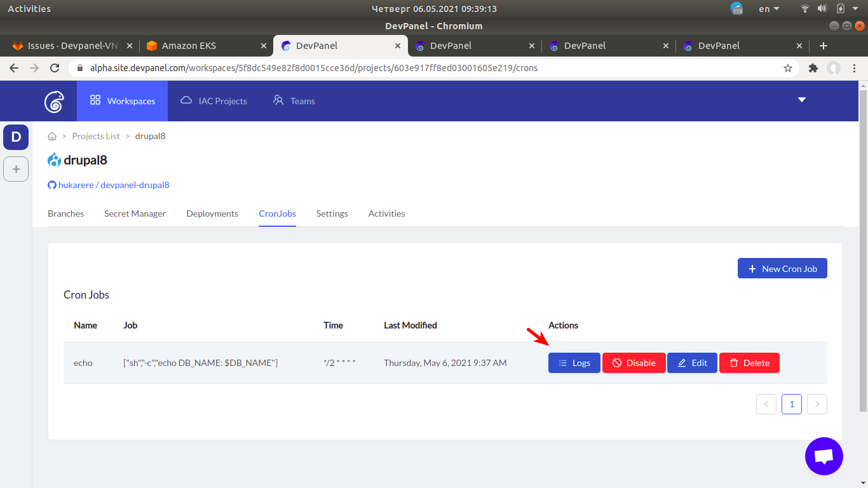Open Chromium's three-dot menu
The width and height of the screenshot is (868, 488).
(855, 68)
